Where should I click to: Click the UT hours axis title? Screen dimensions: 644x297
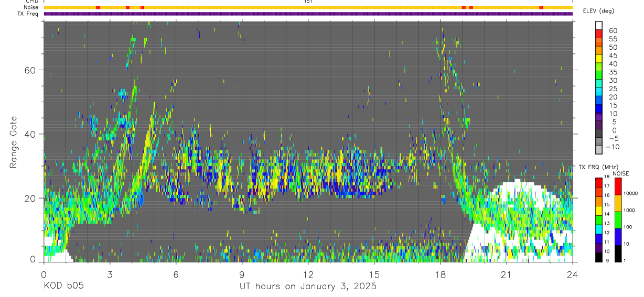(x=308, y=287)
